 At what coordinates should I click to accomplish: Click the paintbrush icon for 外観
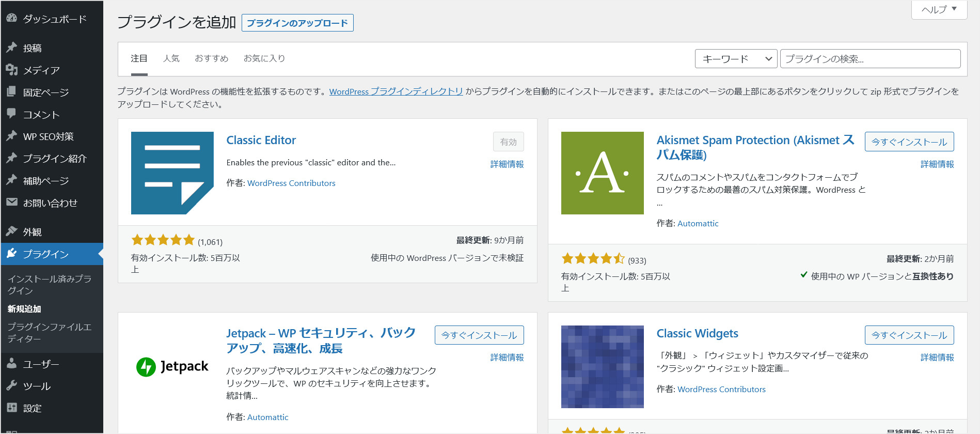tap(11, 231)
